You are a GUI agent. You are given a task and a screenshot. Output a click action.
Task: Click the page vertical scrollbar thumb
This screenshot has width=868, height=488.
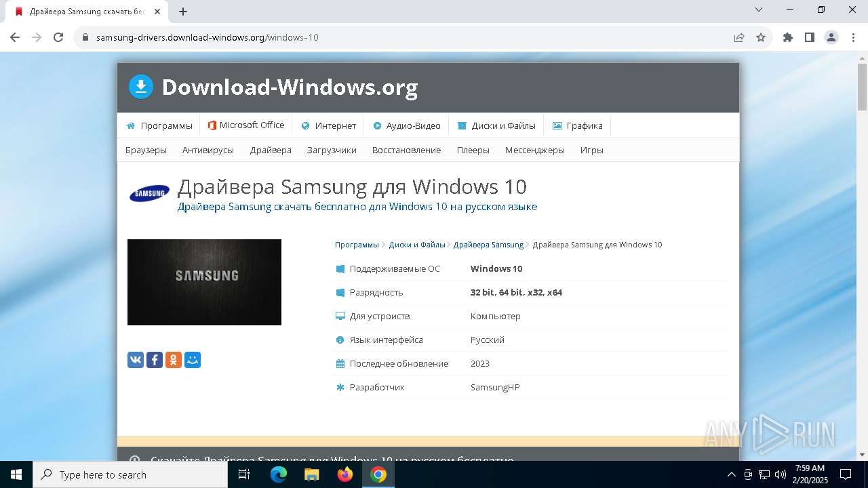pos(863,87)
